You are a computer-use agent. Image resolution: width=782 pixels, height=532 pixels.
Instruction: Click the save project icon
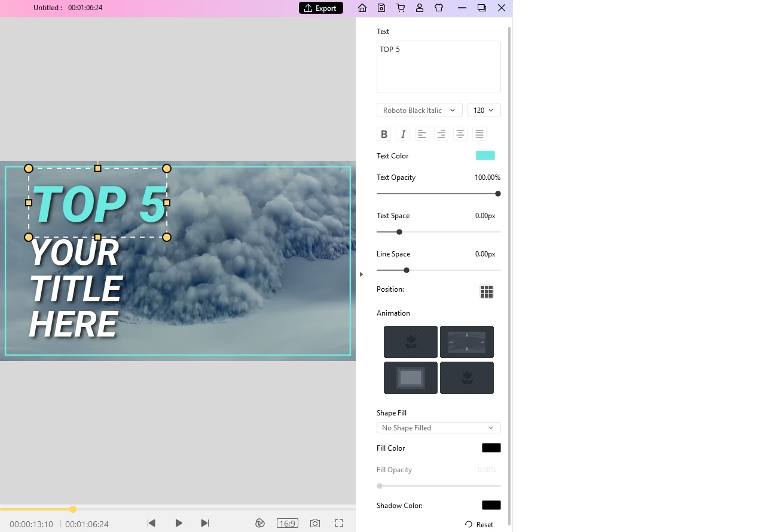click(381, 8)
